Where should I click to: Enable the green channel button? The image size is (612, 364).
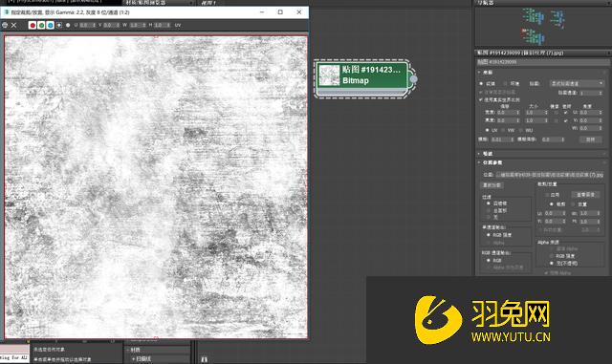click(41, 26)
